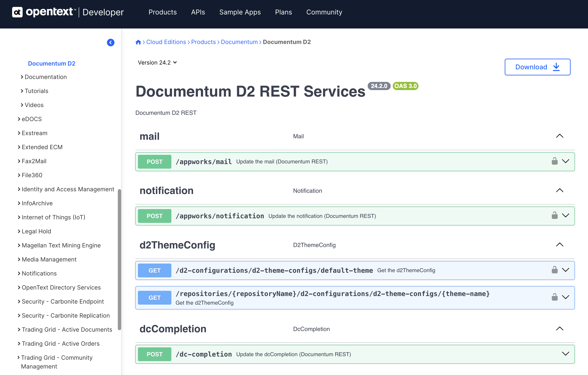Screen dimensions: 588x375
Task: Click POST button for /dc-completion
Action: (x=155, y=354)
